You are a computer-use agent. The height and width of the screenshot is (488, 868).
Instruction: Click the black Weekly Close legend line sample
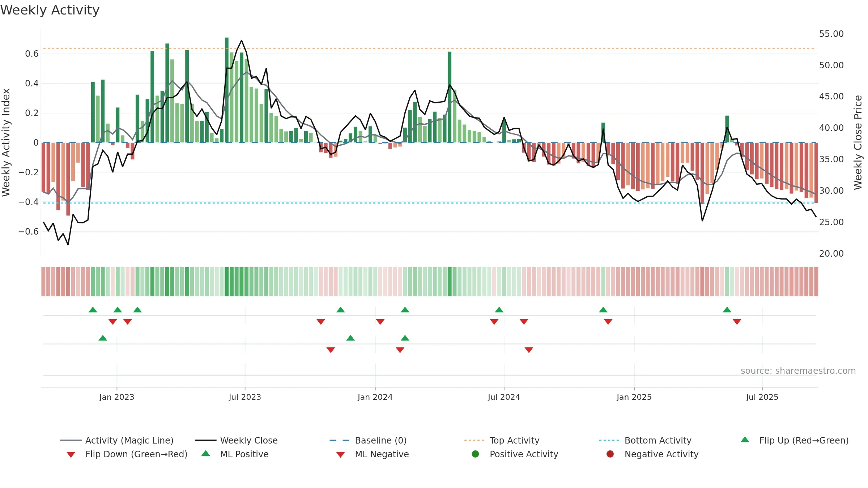[x=206, y=440]
